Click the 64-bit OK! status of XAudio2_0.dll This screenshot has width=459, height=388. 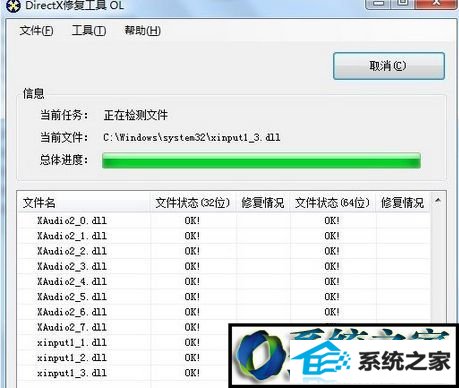[x=332, y=220]
